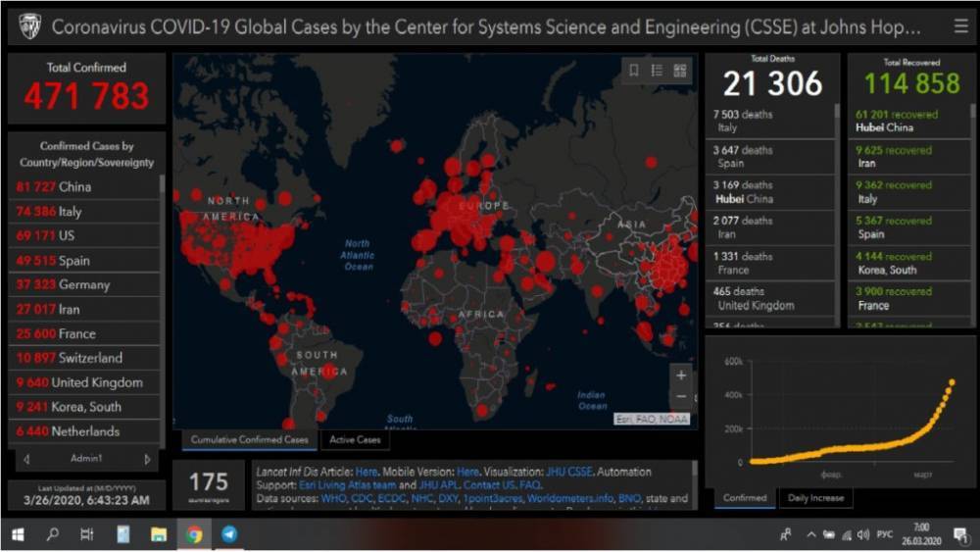Open Telegram from the taskbar

pos(228,534)
